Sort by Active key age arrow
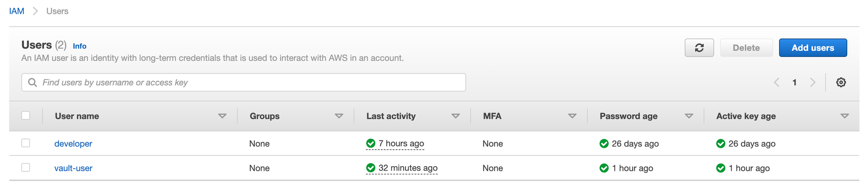Viewport: 868px width, 194px height. coord(845,116)
